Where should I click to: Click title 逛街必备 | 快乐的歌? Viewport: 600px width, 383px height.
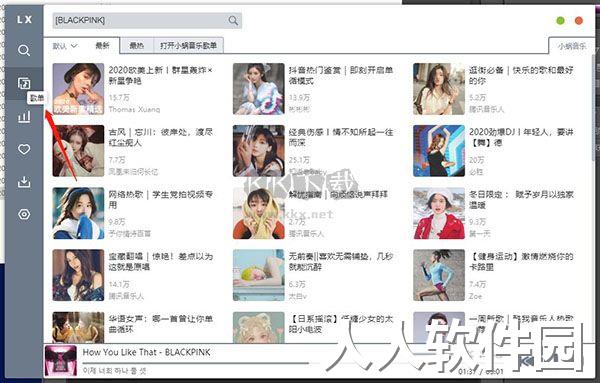[x=521, y=75]
